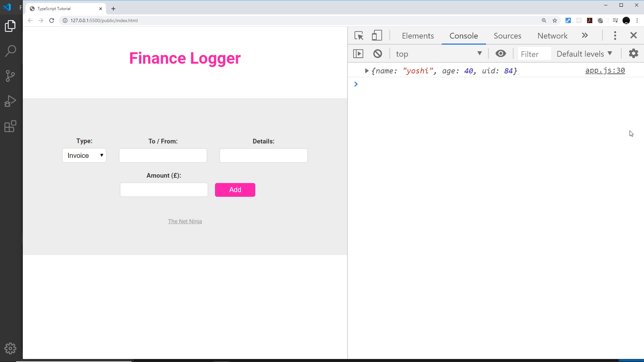This screenshot has height=362, width=644.
Task: Activate DevTools inspect element picker
Action: coord(359,36)
